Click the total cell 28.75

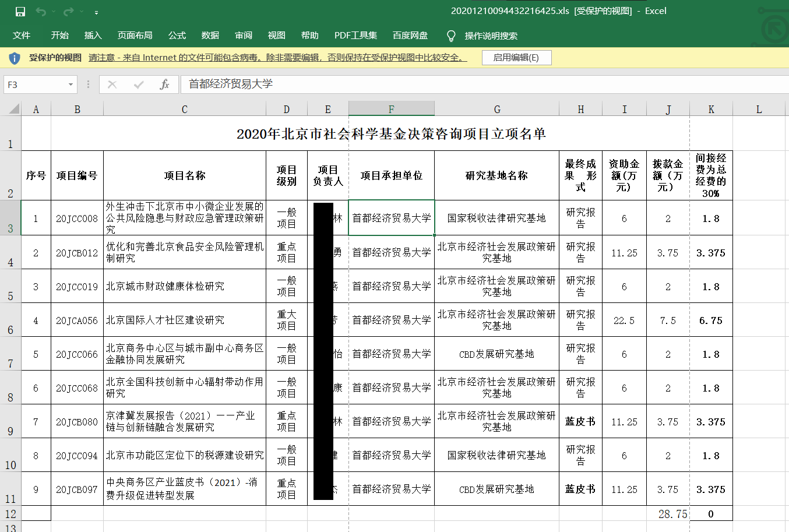pyautogui.click(x=668, y=513)
